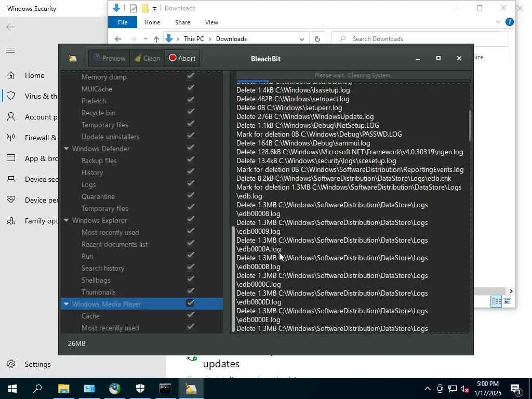
Task: Open Family options icon
Action: (11, 221)
